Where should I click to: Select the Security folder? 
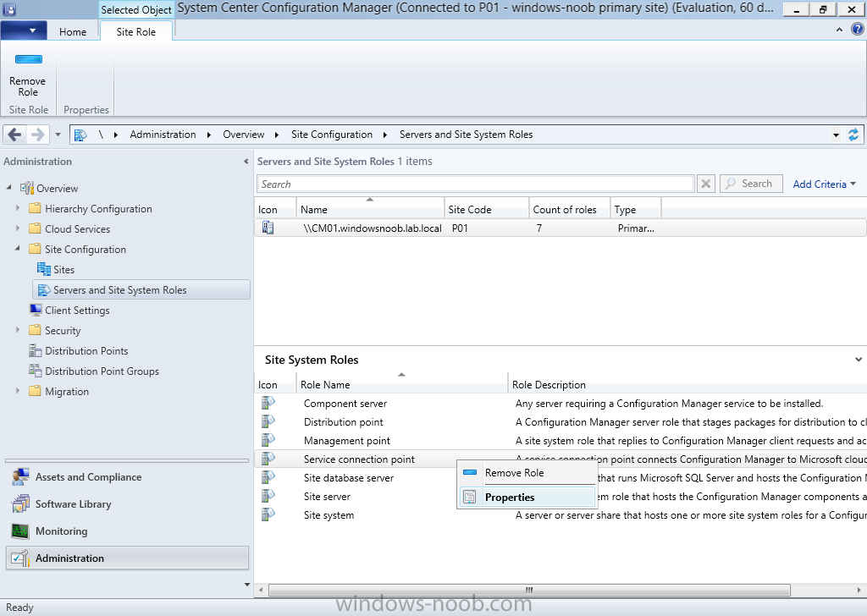pyautogui.click(x=63, y=330)
